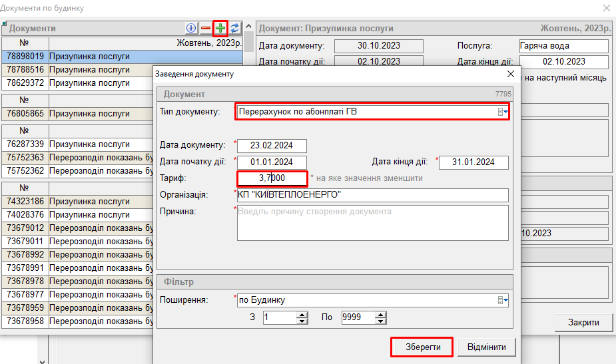Image resolution: width=616 pixels, height=364 pixels.
Task: Focus the Тариф value field
Action: (x=271, y=178)
